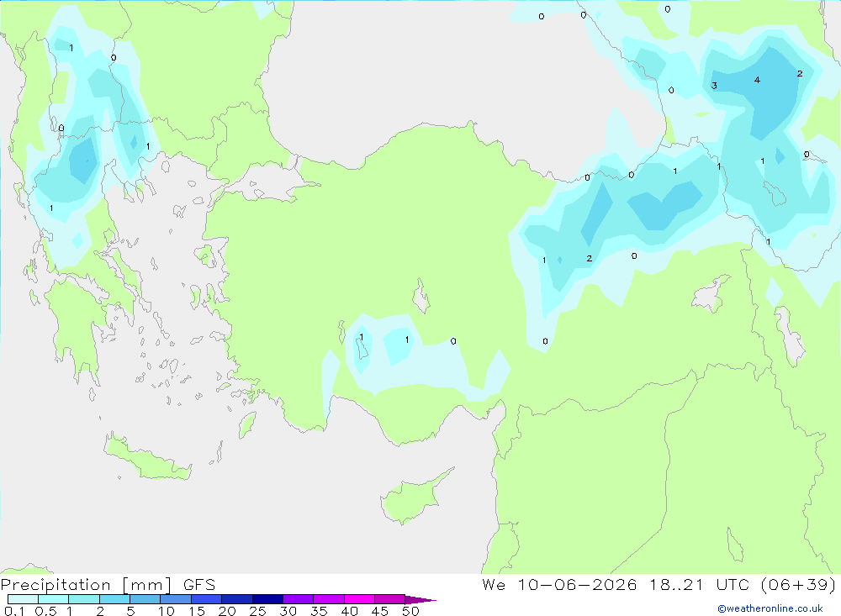
Task: Click the precipitation value "3" on the map
Action: [714, 86]
